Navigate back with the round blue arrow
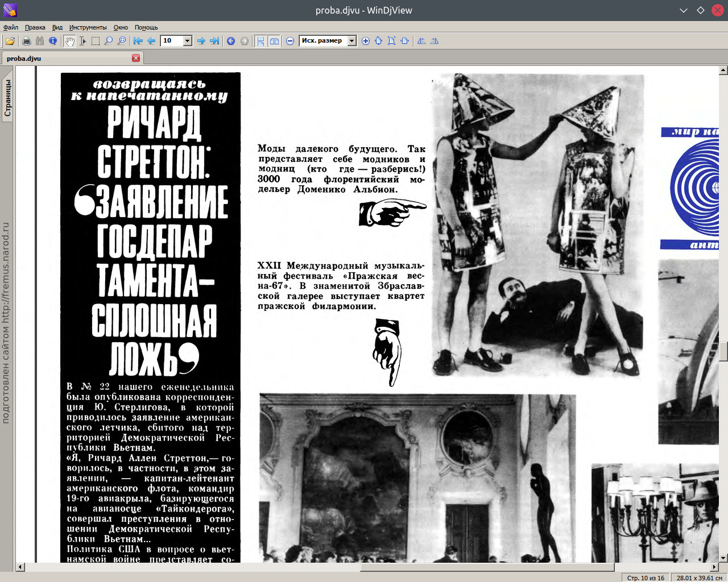 231,41
